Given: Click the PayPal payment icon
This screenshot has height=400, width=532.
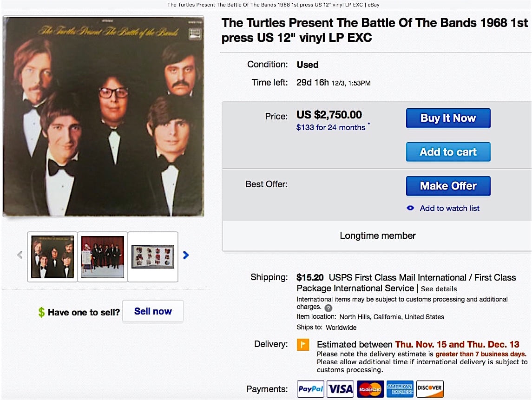Looking at the screenshot, I should [311, 389].
